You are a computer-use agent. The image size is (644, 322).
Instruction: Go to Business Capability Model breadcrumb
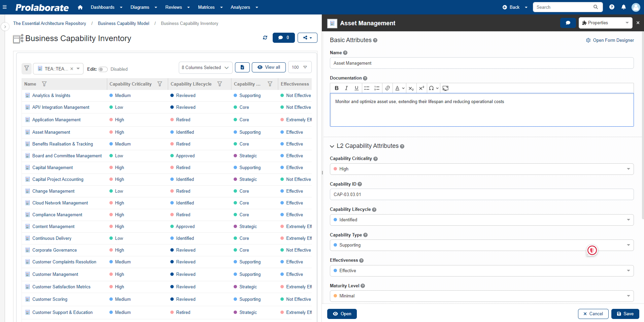[x=124, y=24]
